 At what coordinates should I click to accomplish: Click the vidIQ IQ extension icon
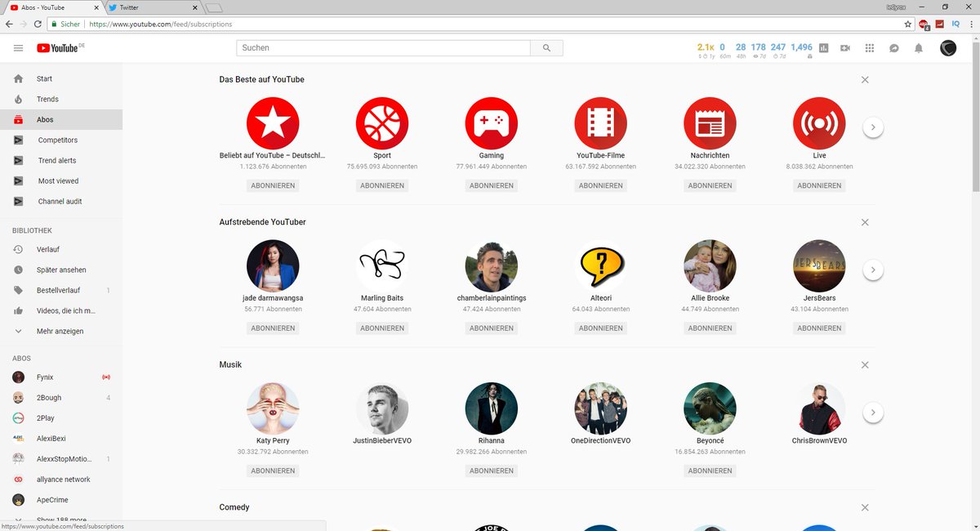(x=955, y=25)
